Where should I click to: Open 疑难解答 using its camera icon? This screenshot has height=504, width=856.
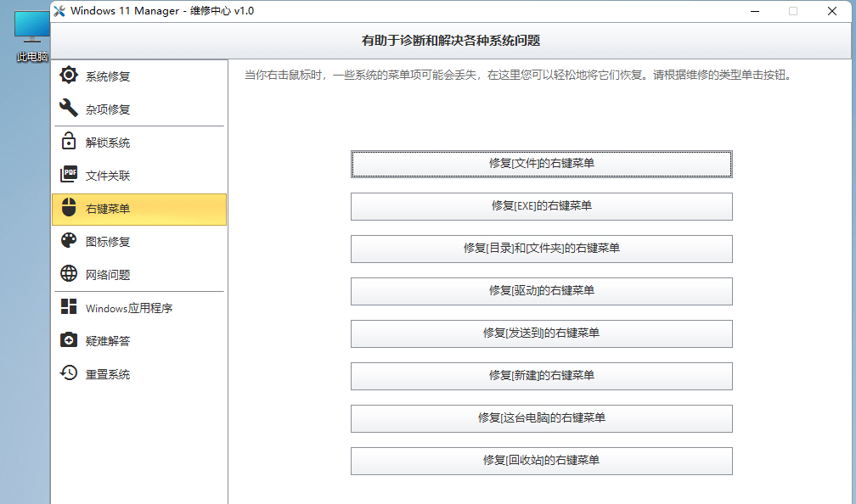pyautogui.click(x=69, y=340)
